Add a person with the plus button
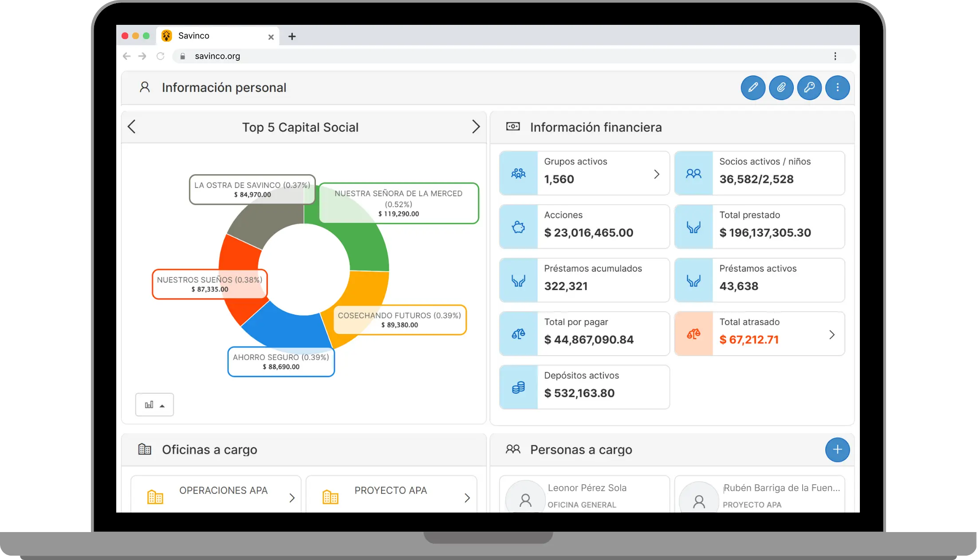Screen dimensions: 977x560 click(x=837, y=450)
